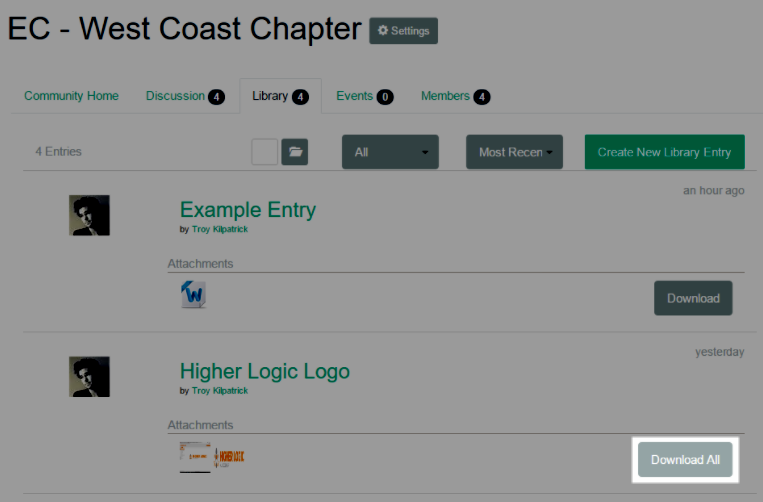Screen dimensions: 763x502
Task: Tick the empty checkbox next to folder icon
Action: pyautogui.click(x=264, y=152)
